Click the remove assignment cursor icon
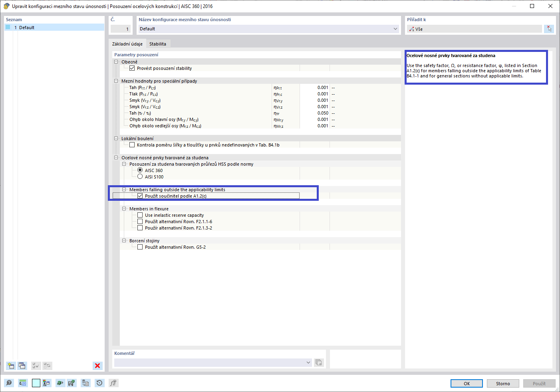Viewport: 560px width, 392px height. pyautogui.click(x=549, y=29)
